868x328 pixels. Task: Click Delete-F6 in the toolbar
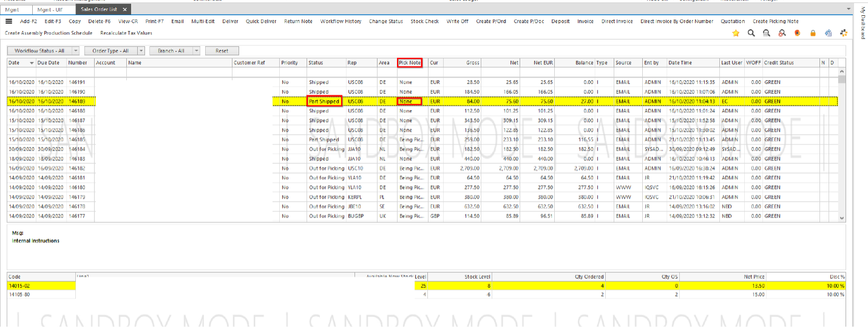tap(98, 21)
